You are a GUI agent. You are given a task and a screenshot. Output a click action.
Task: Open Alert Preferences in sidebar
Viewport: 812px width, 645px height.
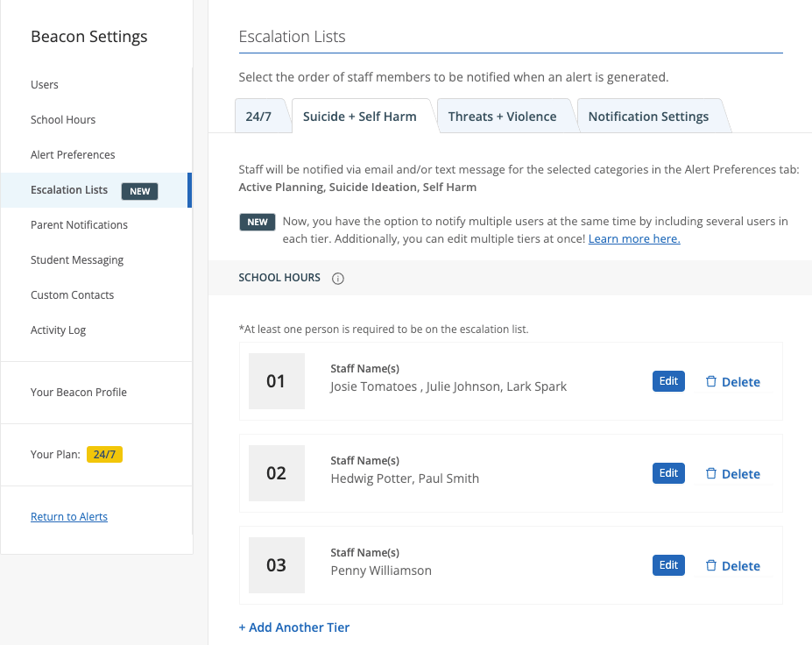point(73,155)
